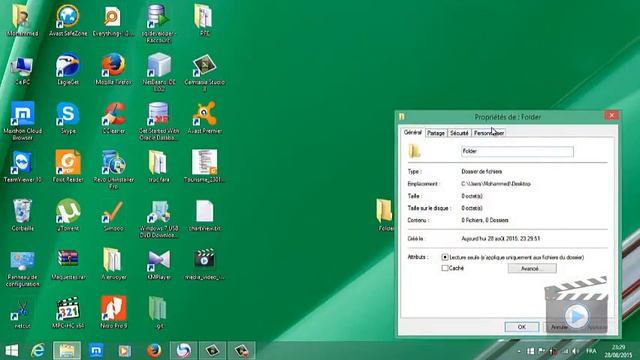Launch Firefox from the taskbar
Viewport: 640px width, 360px height.
(x=154, y=351)
